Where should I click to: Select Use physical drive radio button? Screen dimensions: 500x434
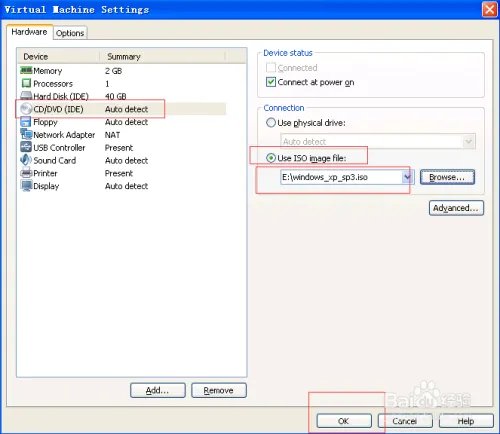pyautogui.click(x=271, y=123)
